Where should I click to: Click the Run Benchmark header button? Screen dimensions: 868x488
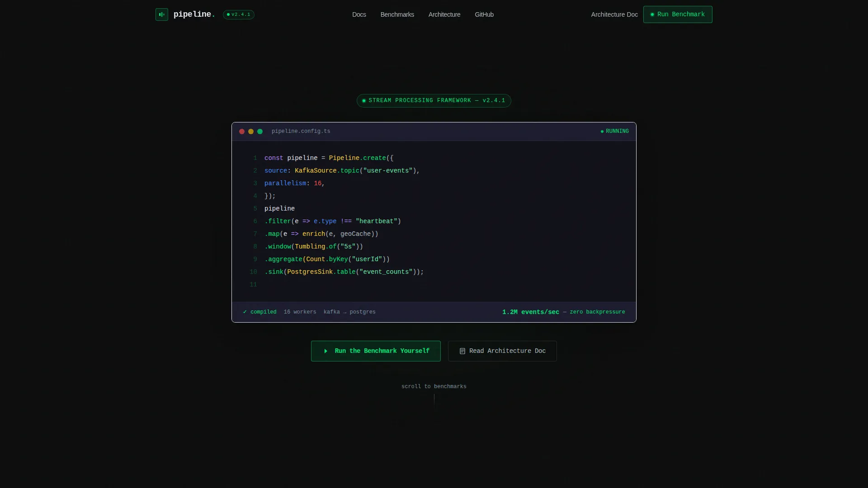678,14
